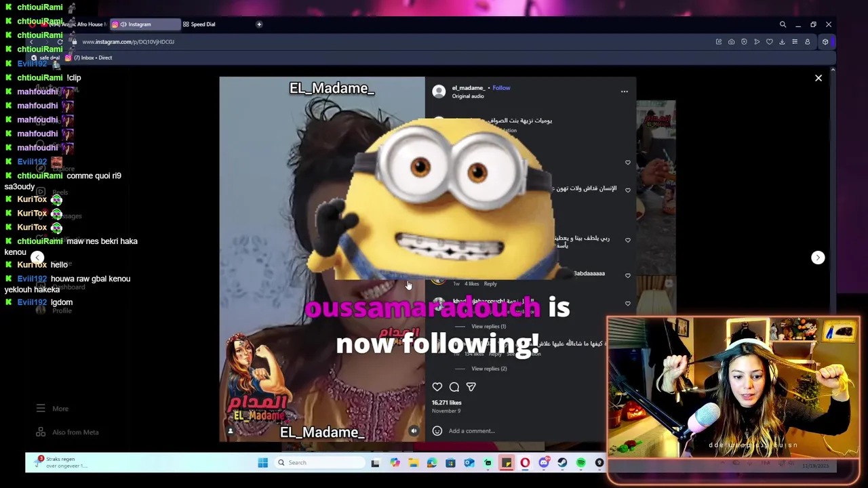Image resolution: width=868 pixels, height=488 pixels.
Task: Open browser account profile icon
Action: tap(807, 42)
